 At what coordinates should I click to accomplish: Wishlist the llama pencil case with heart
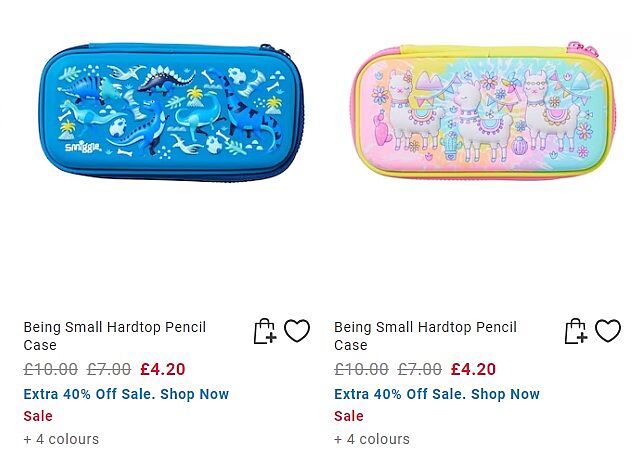tap(608, 331)
